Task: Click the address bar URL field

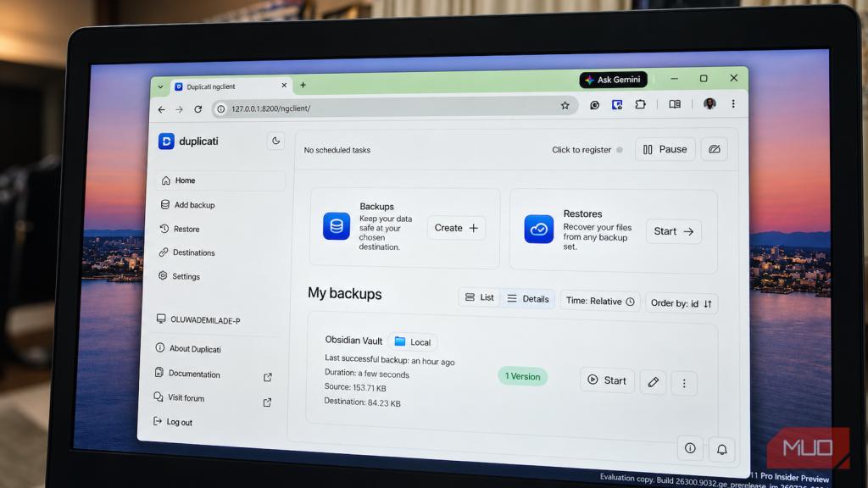Action: click(x=395, y=107)
